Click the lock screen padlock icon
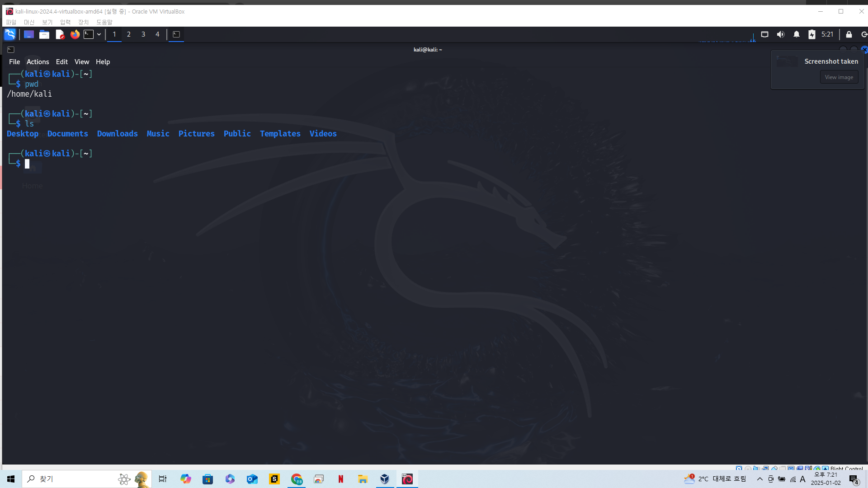Viewport: 868px width, 488px height. pos(849,34)
